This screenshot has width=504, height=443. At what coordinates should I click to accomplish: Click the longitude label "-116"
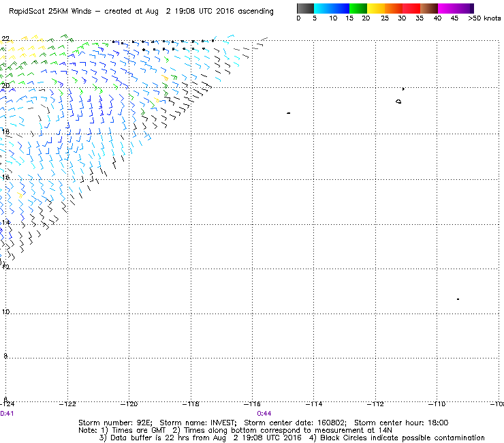[252, 404]
